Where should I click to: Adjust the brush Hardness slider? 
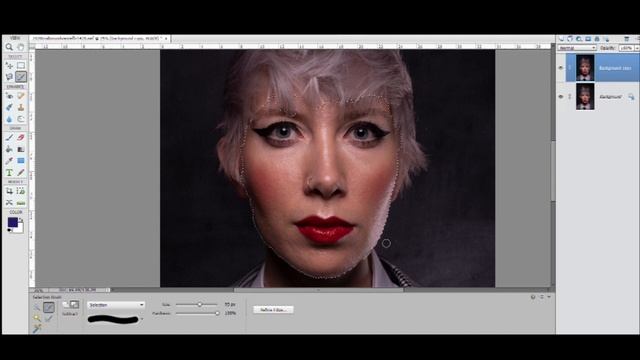click(217, 313)
